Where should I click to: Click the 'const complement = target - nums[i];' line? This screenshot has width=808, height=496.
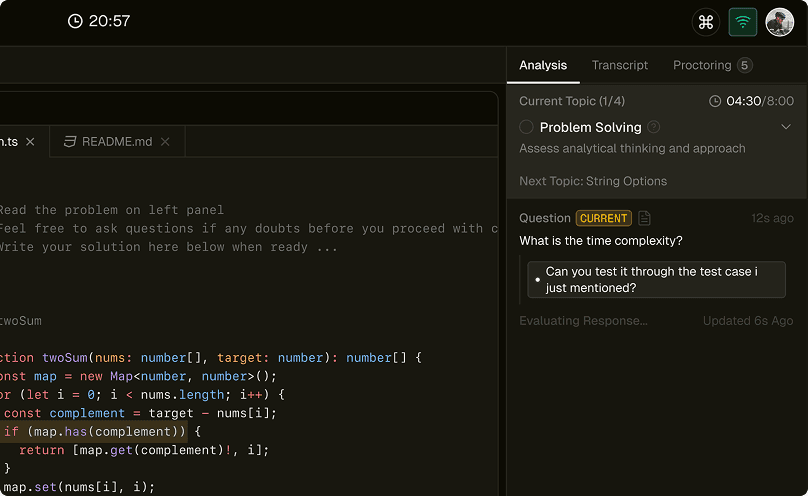click(140, 413)
